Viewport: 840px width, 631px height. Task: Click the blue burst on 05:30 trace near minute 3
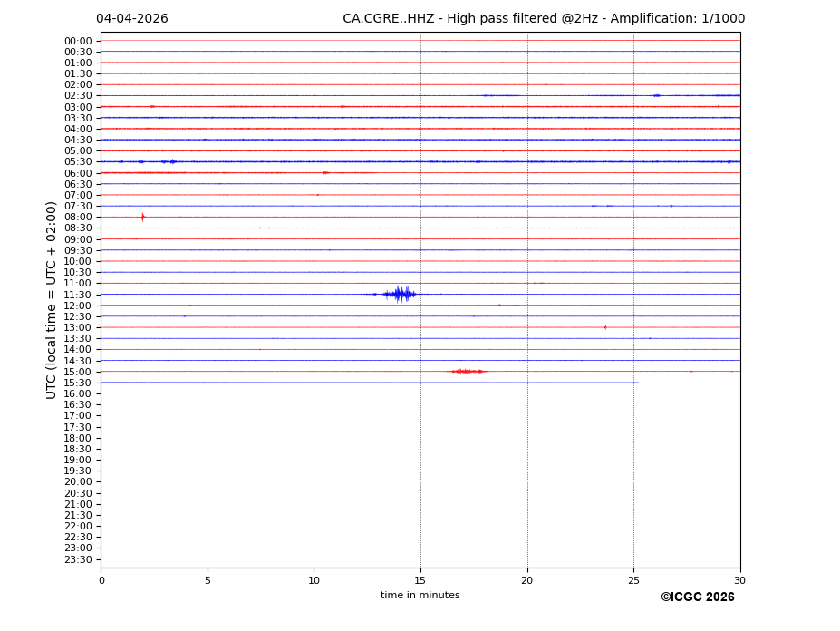172,161
